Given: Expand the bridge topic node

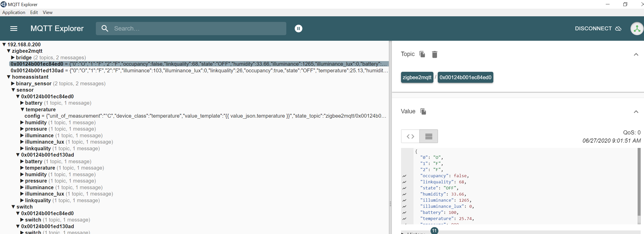Looking at the screenshot, I should [13, 58].
